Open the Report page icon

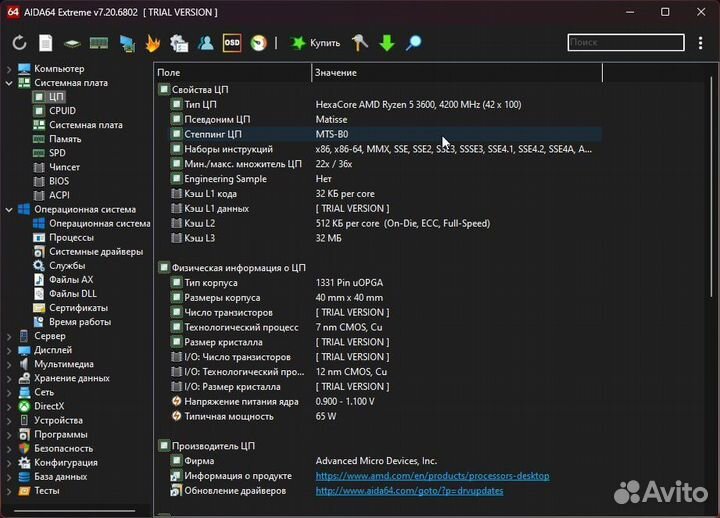(45, 43)
